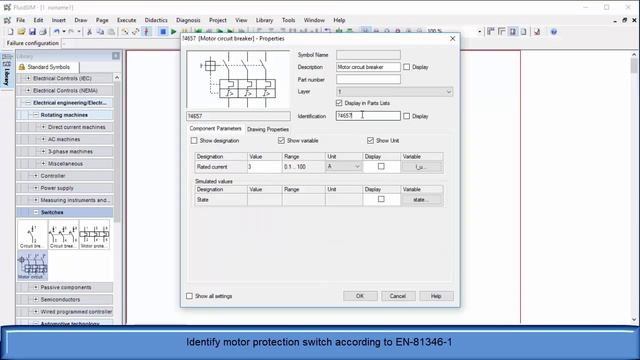Switch to Drawing Properties tab

pyautogui.click(x=268, y=129)
